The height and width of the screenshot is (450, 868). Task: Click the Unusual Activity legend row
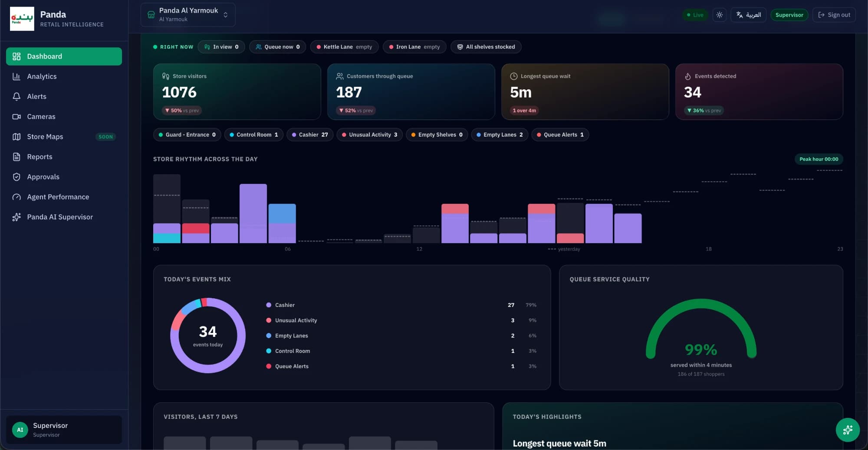pos(401,320)
